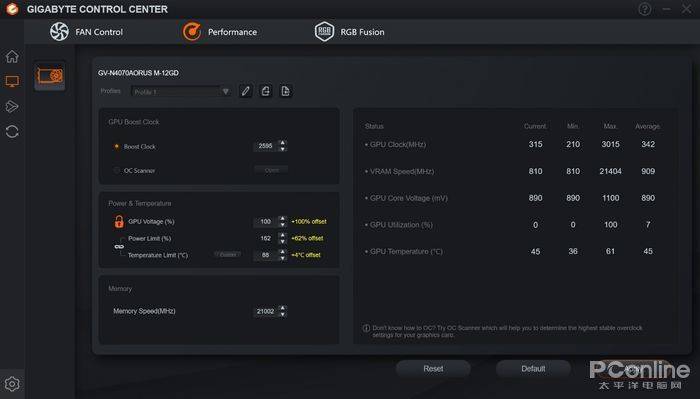Image resolution: width=700 pixels, height=399 pixels.
Task: Open the RGB Fusion tab
Action: click(350, 32)
